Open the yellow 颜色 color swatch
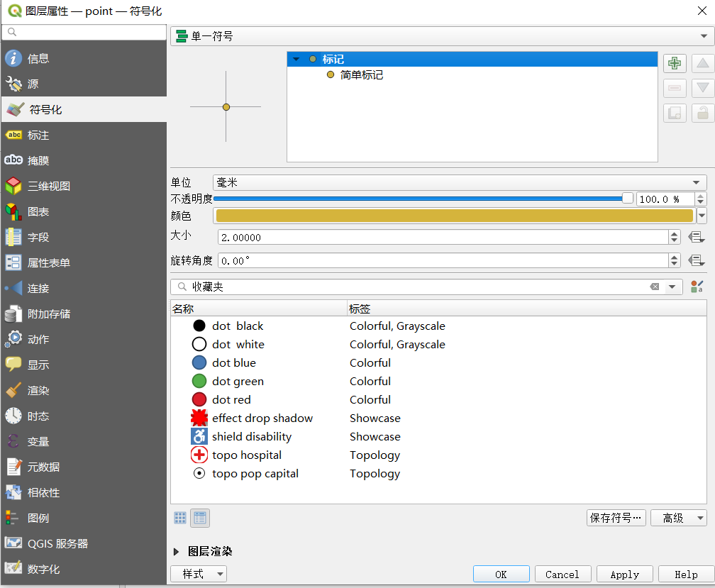Screen dimensions: 715x588 coord(454,216)
